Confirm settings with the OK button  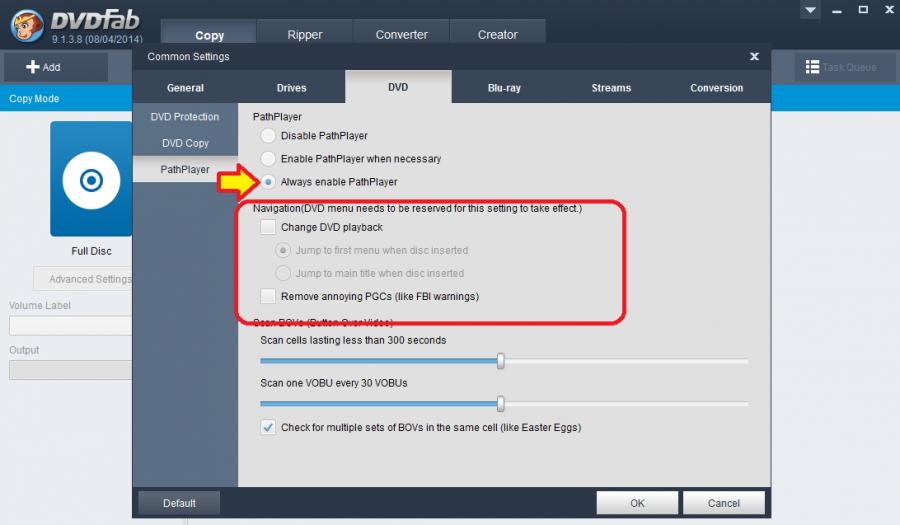point(637,503)
